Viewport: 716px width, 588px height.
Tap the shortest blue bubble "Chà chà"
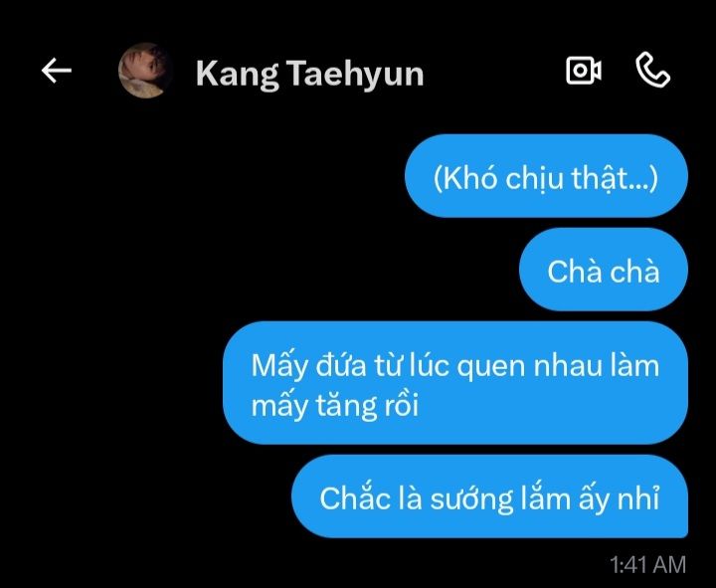(x=604, y=270)
